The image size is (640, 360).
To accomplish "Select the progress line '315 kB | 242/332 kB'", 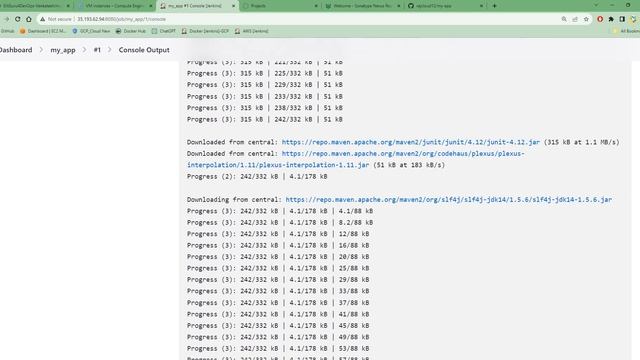I will click(264, 120).
